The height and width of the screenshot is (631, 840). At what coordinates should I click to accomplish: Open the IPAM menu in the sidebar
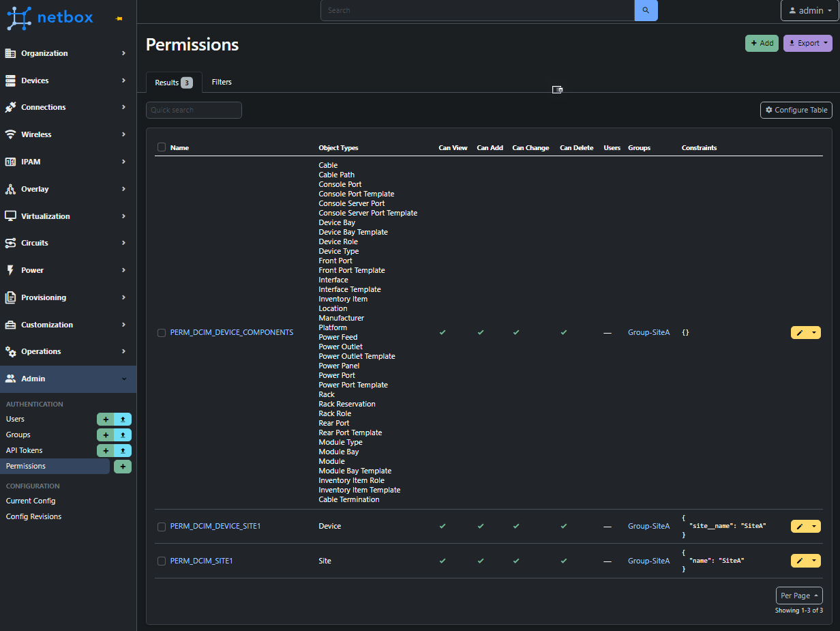pyautogui.click(x=68, y=162)
